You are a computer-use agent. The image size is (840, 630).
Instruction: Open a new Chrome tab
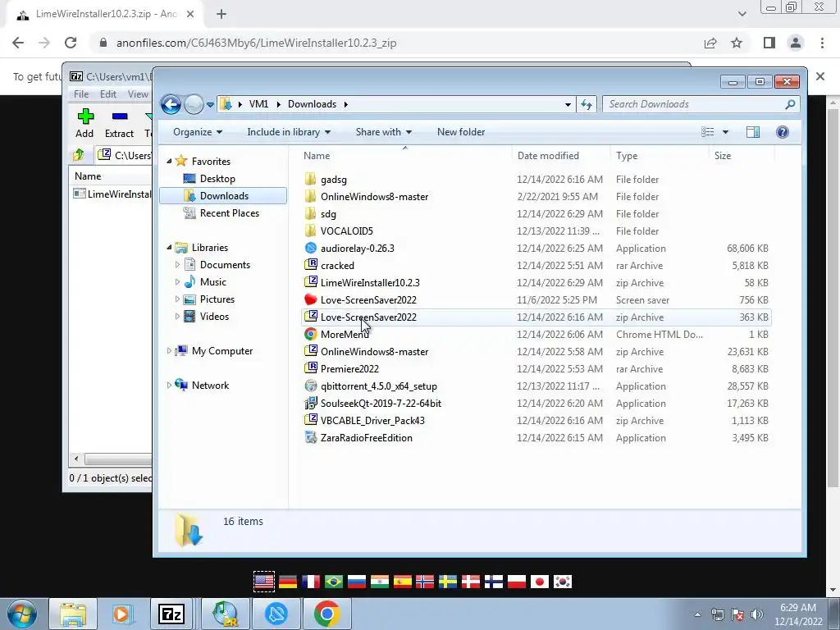coord(221,15)
